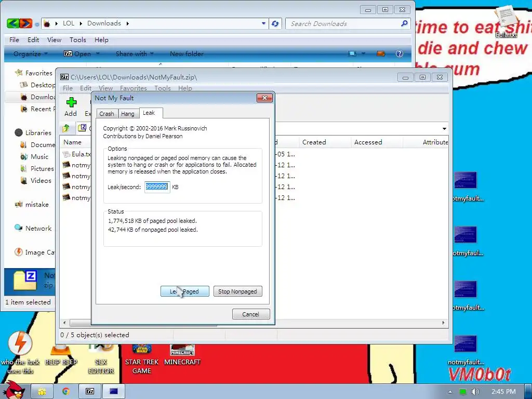Image resolution: width=532 pixels, height=399 pixels.
Task: Open the 7-Zip File menu
Action: (x=68, y=88)
